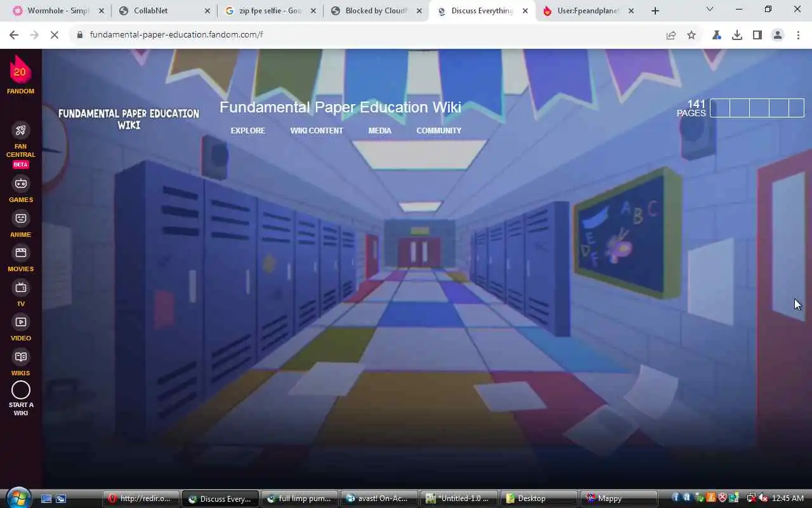Open the Chrome profile avatar
This screenshot has width=812, height=508.
pos(778,35)
